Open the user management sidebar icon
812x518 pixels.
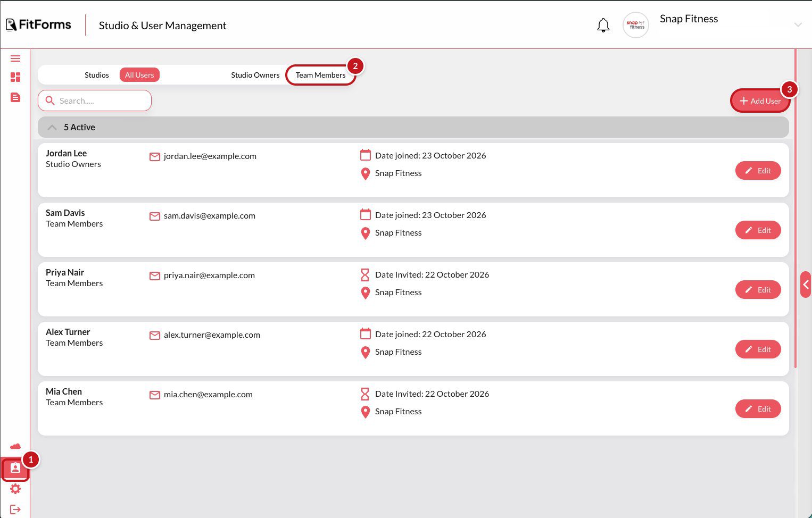click(x=15, y=469)
